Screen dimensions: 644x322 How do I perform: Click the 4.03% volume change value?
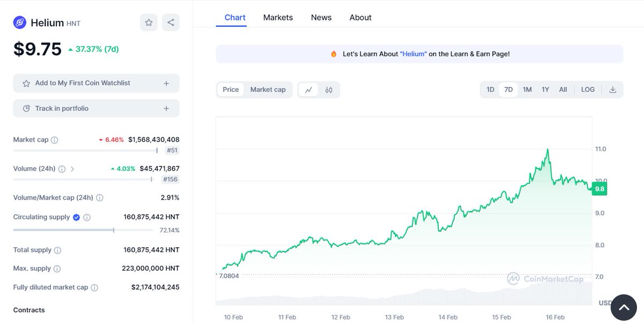[x=123, y=169]
